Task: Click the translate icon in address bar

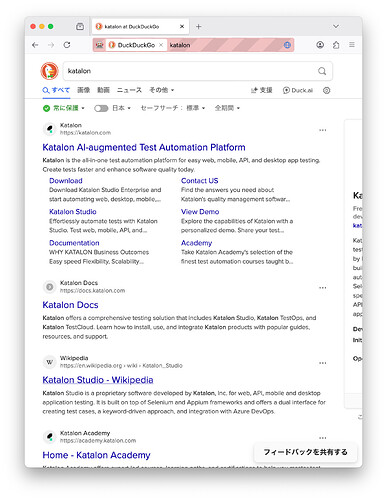Action: coord(287,45)
